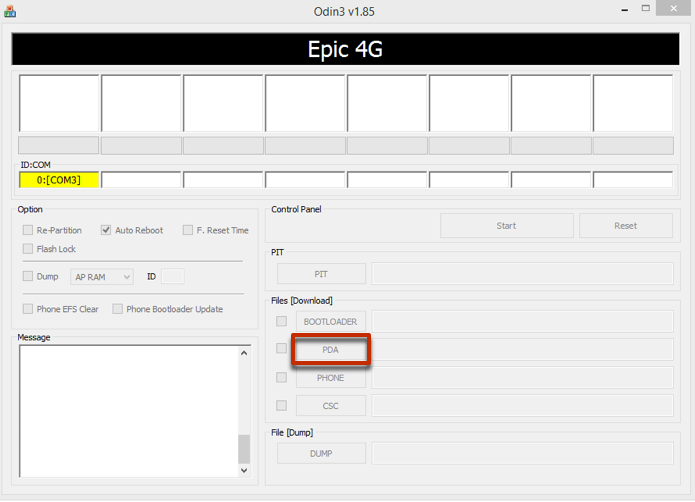The image size is (695, 502).
Task: Click the PHONE file button
Action: click(331, 378)
